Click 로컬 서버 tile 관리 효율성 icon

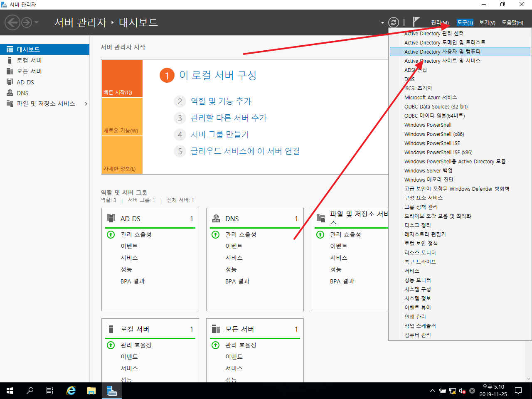tap(111, 345)
